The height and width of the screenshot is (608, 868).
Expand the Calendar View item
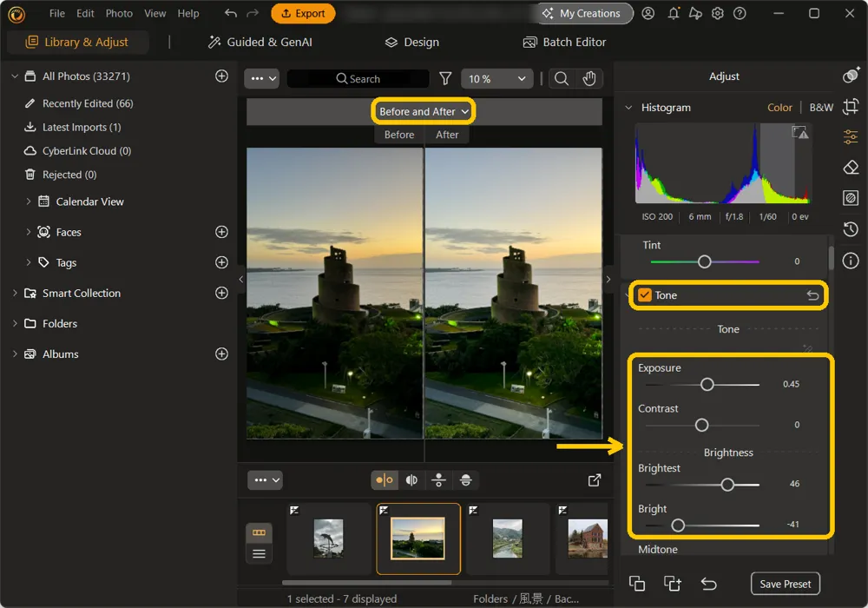click(x=29, y=202)
